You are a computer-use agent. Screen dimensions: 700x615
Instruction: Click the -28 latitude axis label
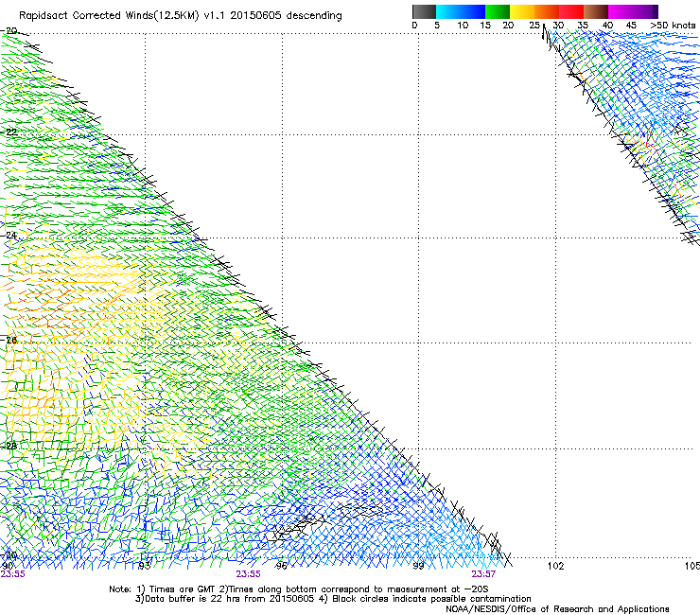pos(9,446)
